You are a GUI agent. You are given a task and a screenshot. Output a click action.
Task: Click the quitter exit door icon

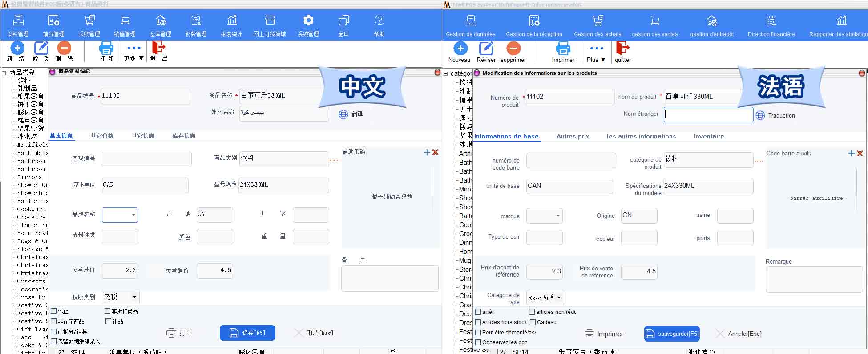click(622, 48)
